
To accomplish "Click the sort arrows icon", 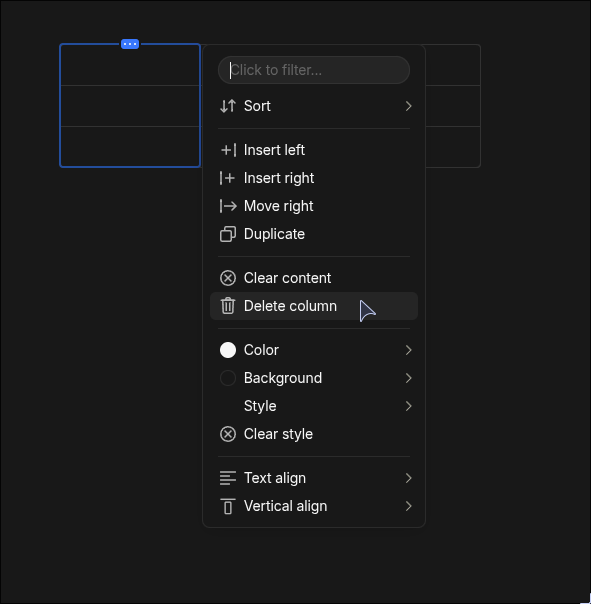I will (228, 106).
